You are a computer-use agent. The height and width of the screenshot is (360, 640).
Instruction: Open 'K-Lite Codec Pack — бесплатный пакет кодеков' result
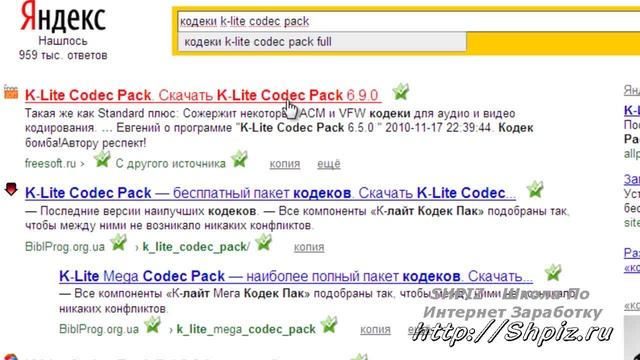270,193
